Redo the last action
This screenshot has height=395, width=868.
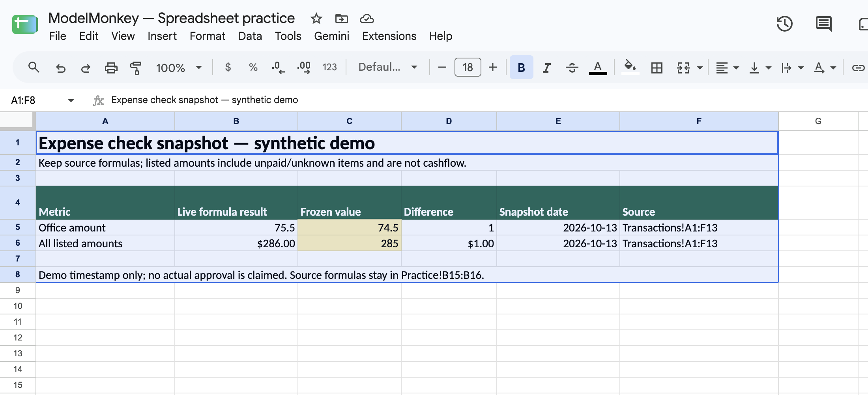(x=86, y=68)
